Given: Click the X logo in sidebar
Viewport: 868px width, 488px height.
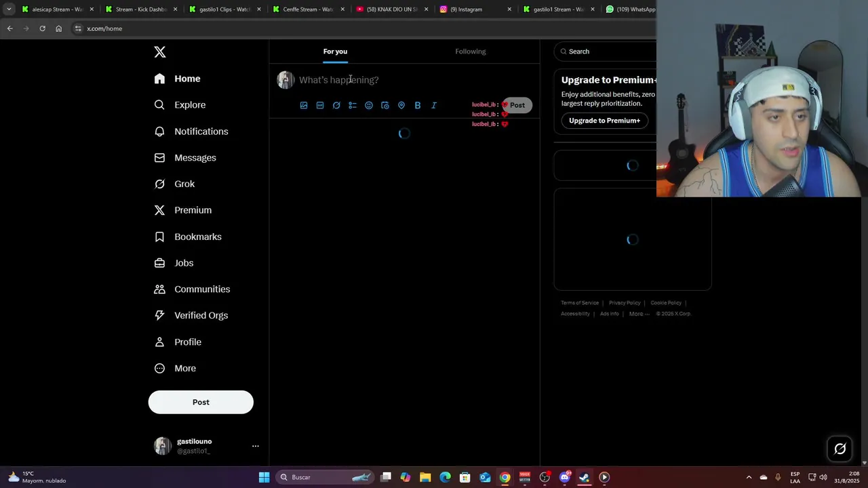Looking at the screenshot, I should pyautogui.click(x=160, y=52).
